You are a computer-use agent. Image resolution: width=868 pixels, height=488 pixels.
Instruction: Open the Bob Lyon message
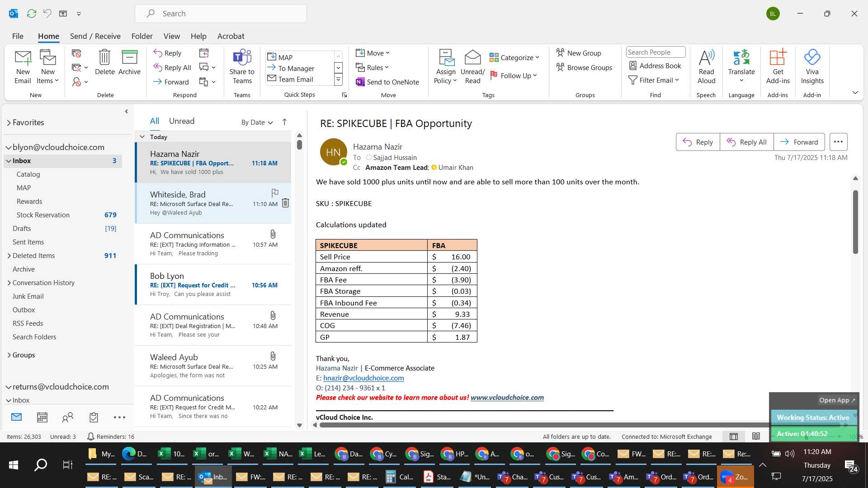[213, 285]
